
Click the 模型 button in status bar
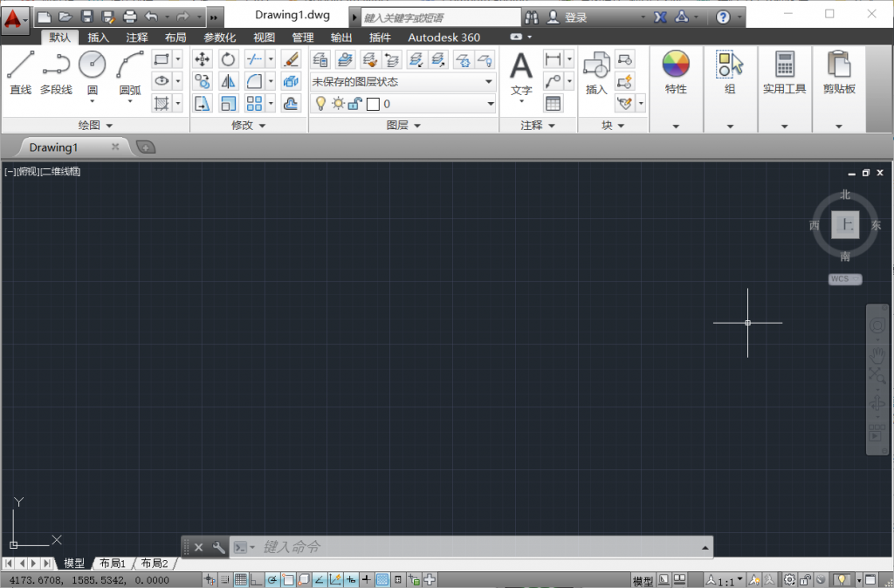[643, 581]
